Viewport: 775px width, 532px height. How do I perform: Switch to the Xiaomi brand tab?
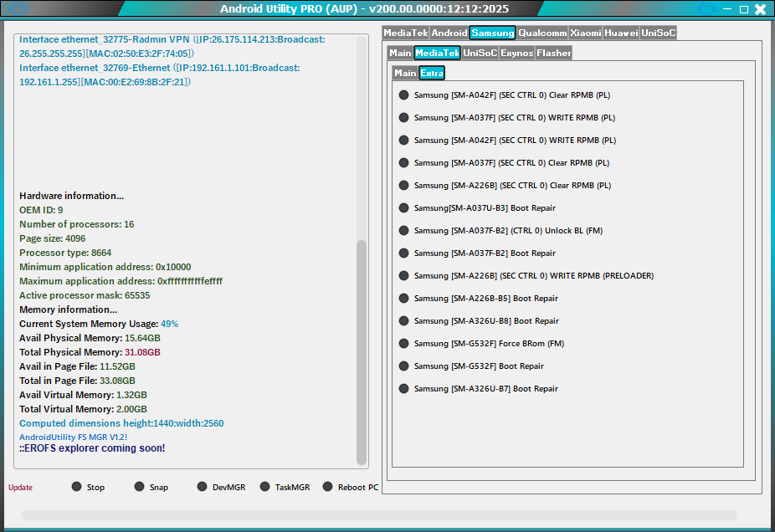pos(585,33)
